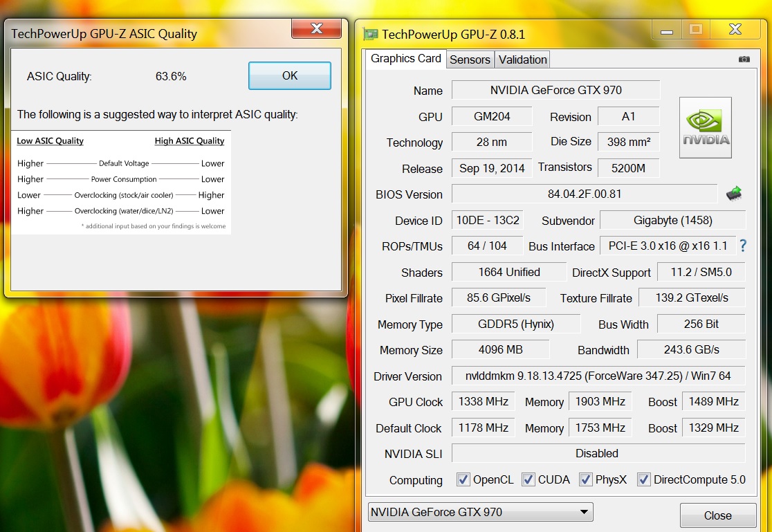
Task: Click the GPU-Z title bar app icon
Action: coord(370,35)
